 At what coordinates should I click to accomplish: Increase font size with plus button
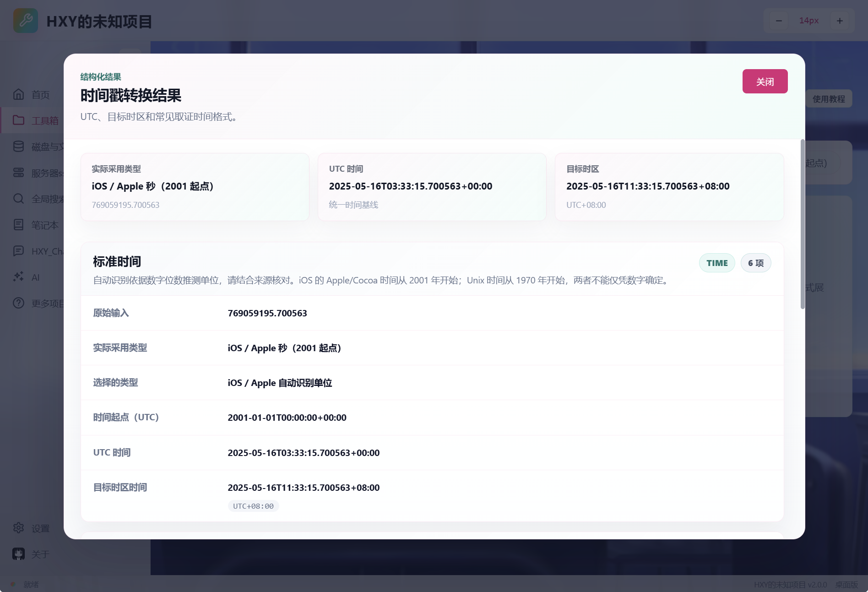[x=840, y=21]
